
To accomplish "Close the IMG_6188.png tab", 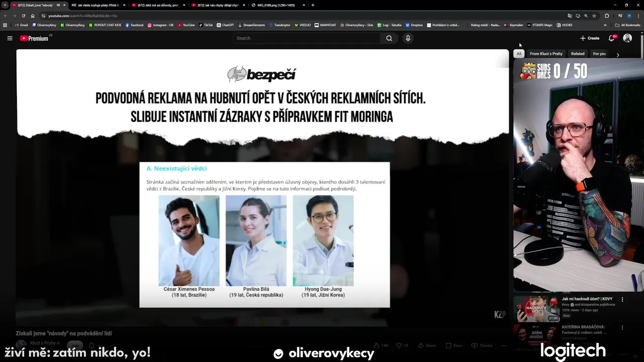I will click(304, 5).
